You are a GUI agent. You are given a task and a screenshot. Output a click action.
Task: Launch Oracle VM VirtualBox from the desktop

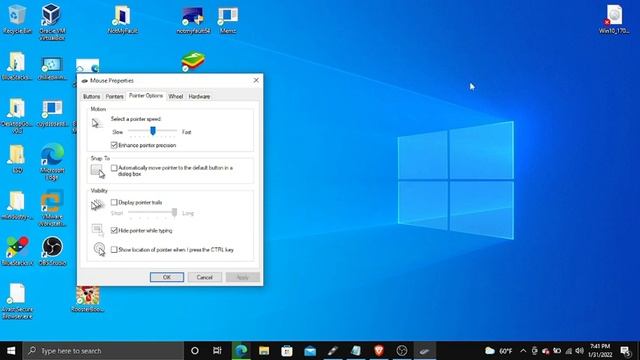point(52,21)
